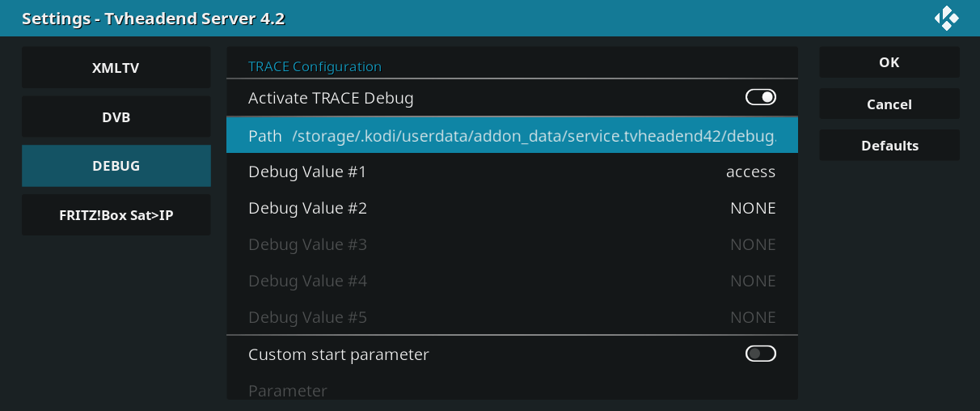Turn off Activate TRACE Debug toggle
Image resolution: width=980 pixels, height=411 pixels.
pos(760,98)
